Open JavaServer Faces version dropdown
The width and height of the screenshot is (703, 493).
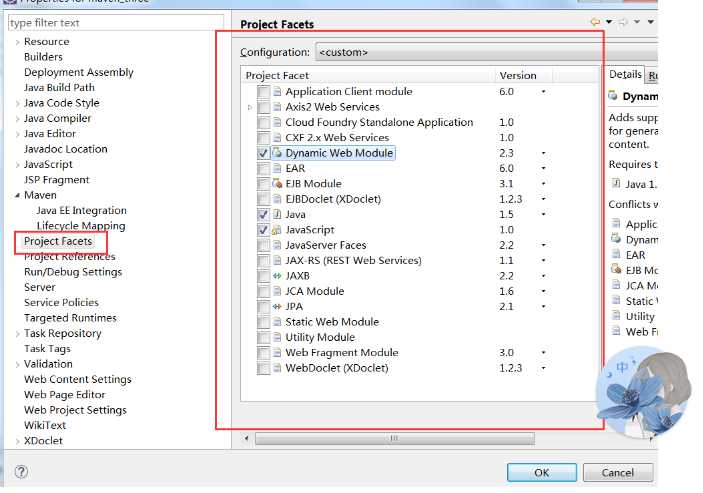(543, 245)
